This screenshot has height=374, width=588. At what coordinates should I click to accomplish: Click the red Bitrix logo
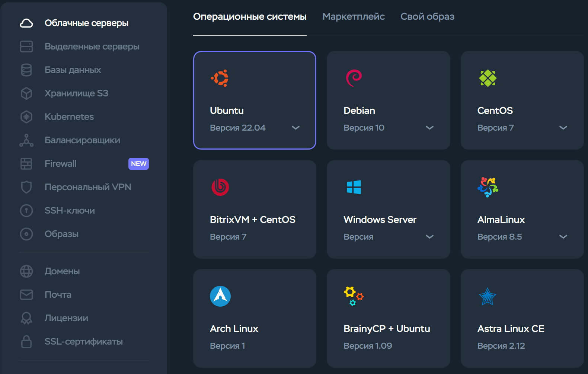pyautogui.click(x=220, y=187)
